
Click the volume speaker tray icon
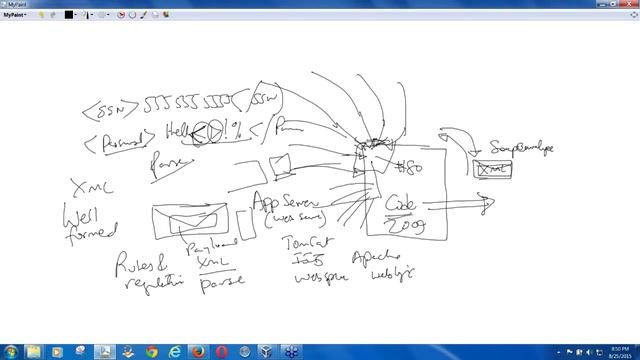pyautogui.click(x=589, y=352)
